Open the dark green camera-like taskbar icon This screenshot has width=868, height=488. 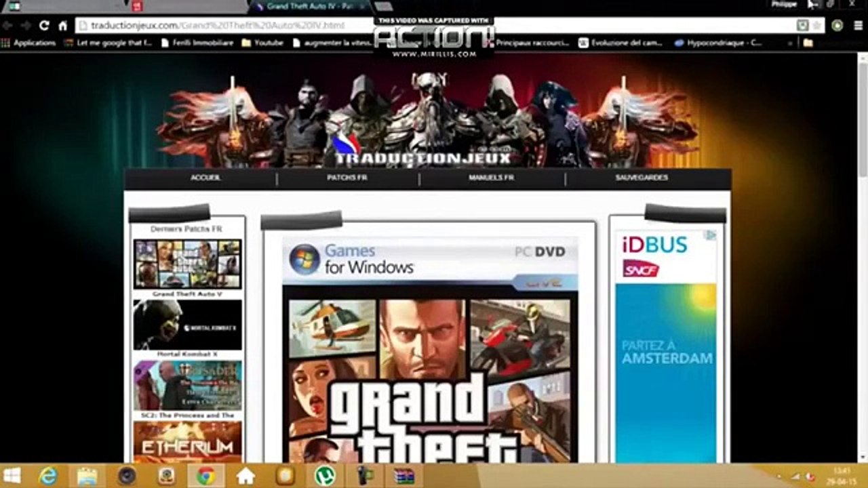365,476
